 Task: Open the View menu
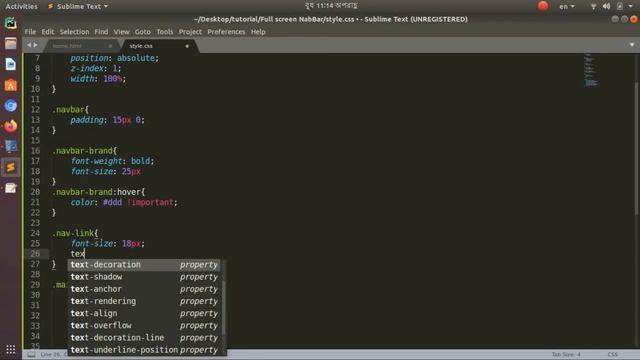(121, 32)
